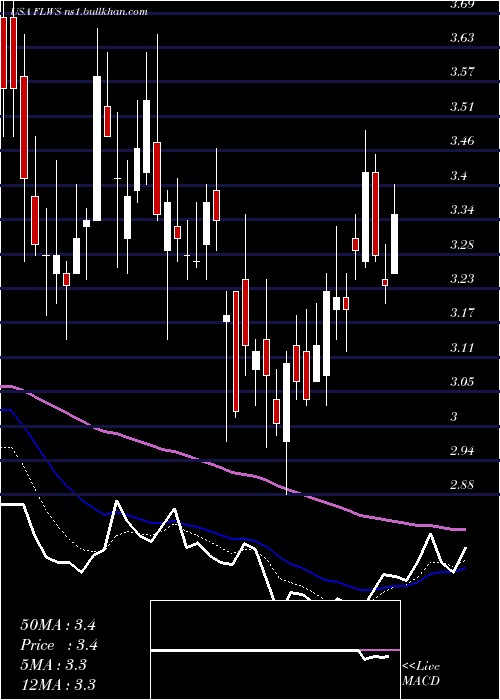Click the rightmost white candlestick on the chart

395,244
